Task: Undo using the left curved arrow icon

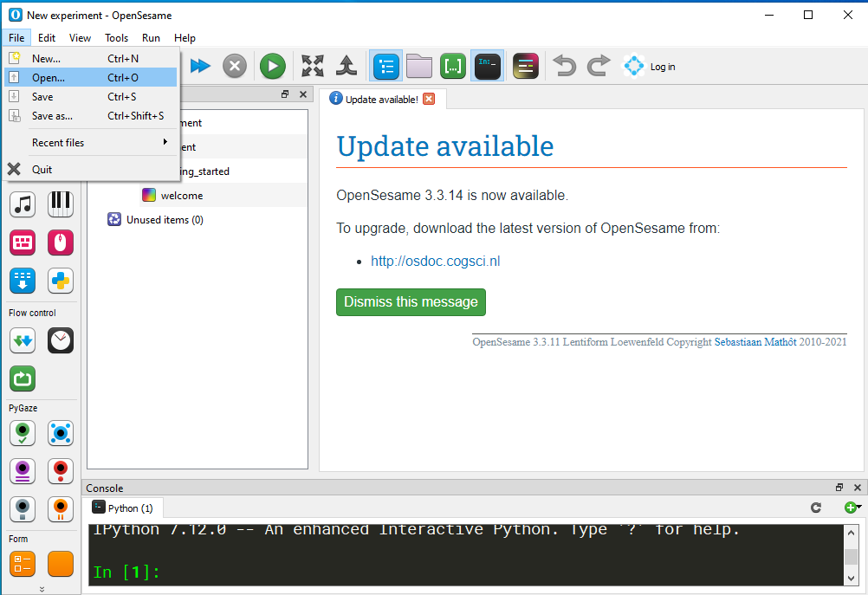Action: click(564, 67)
